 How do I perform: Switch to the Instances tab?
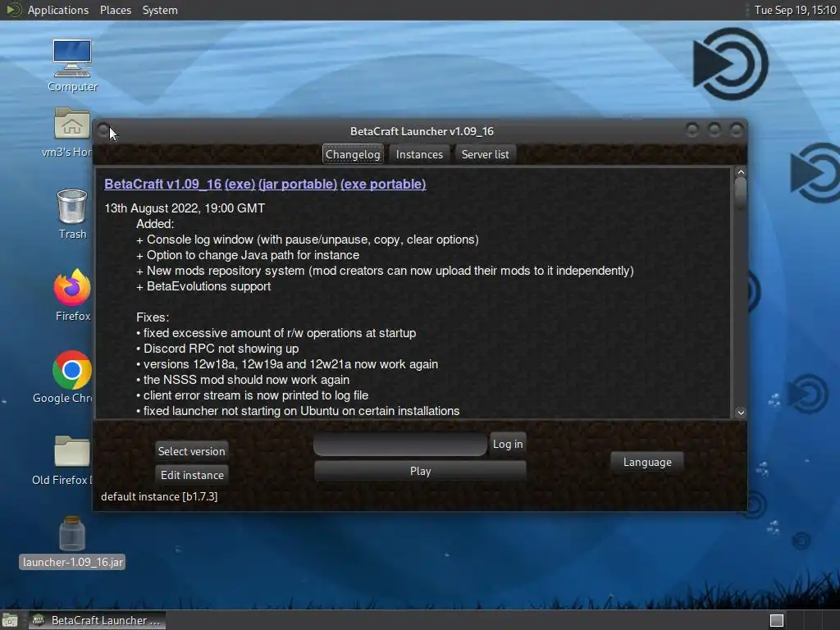pos(419,154)
